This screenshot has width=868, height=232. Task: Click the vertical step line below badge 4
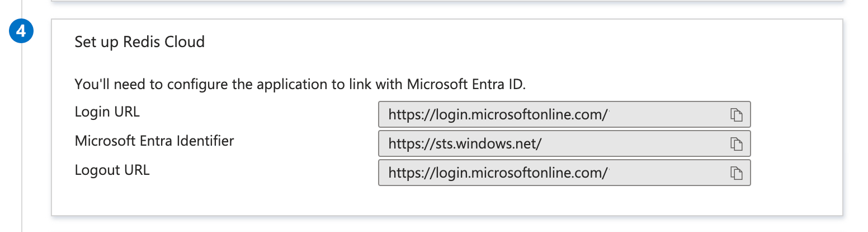pos(21,140)
